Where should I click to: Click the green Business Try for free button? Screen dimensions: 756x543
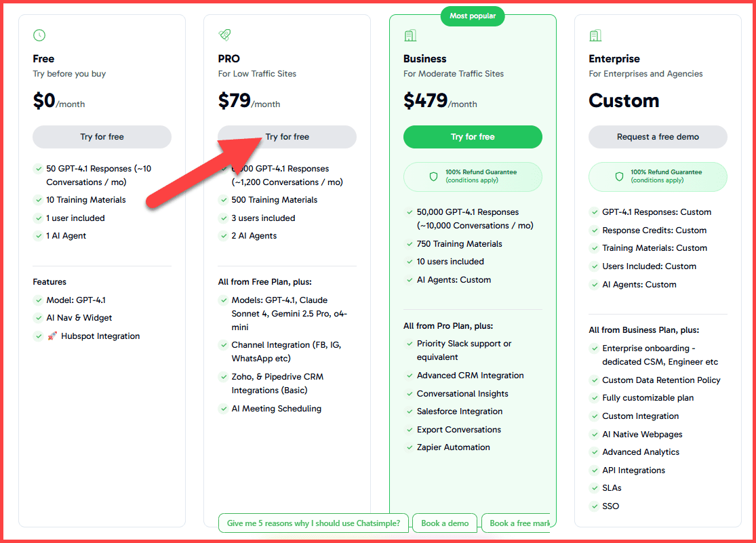tap(473, 137)
